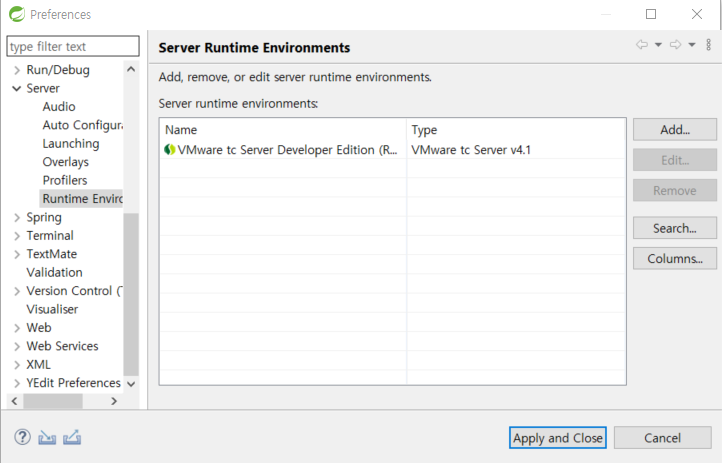722x463 pixels.
Task: Select the Runtime Environments tree item
Action: pyautogui.click(x=82, y=199)
